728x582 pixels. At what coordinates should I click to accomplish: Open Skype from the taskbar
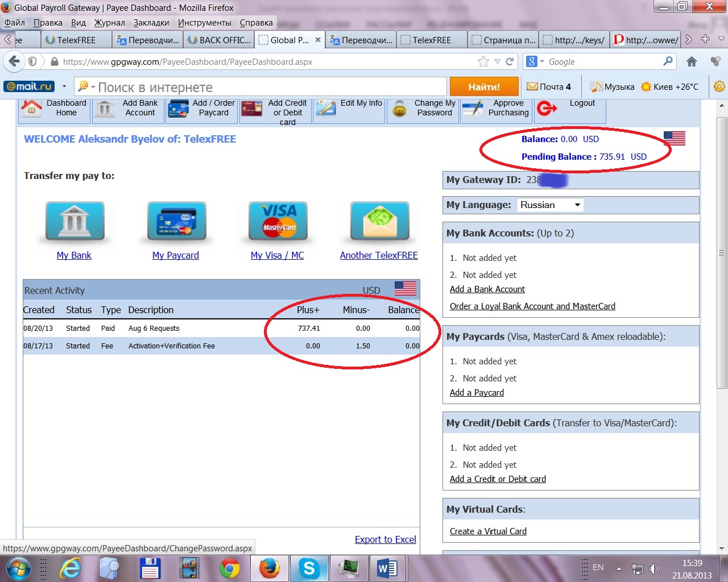309,568
